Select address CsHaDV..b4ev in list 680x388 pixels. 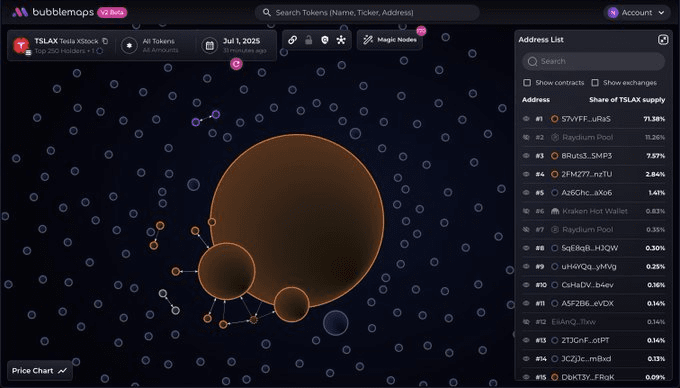[588, 285]
